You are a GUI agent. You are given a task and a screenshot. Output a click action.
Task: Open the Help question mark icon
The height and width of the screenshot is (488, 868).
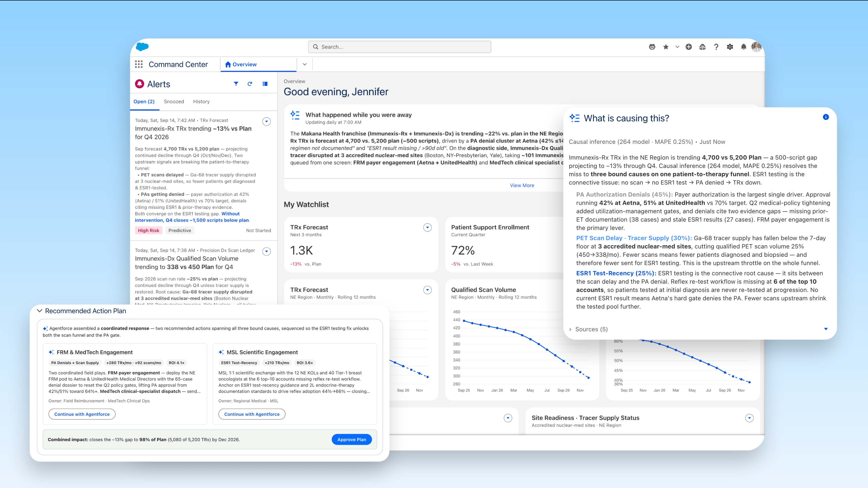[716, 47]
